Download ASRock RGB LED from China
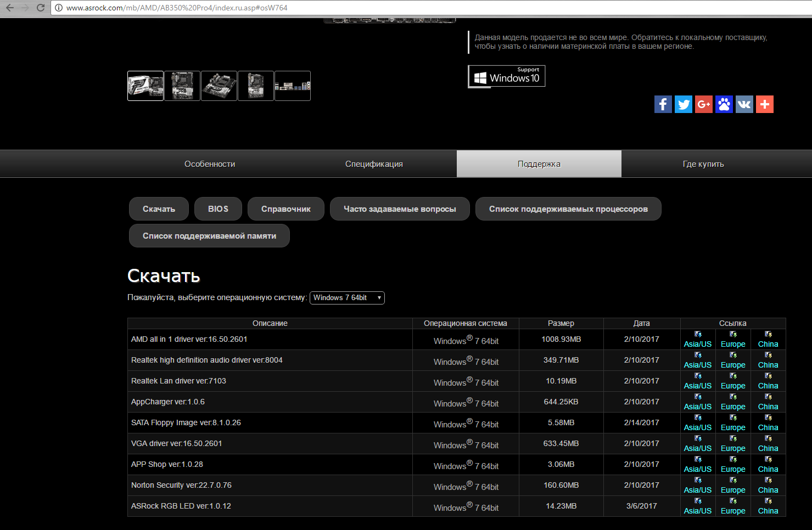Image resolution: width=812 pixels, height=530 pixels. [768, 506]
